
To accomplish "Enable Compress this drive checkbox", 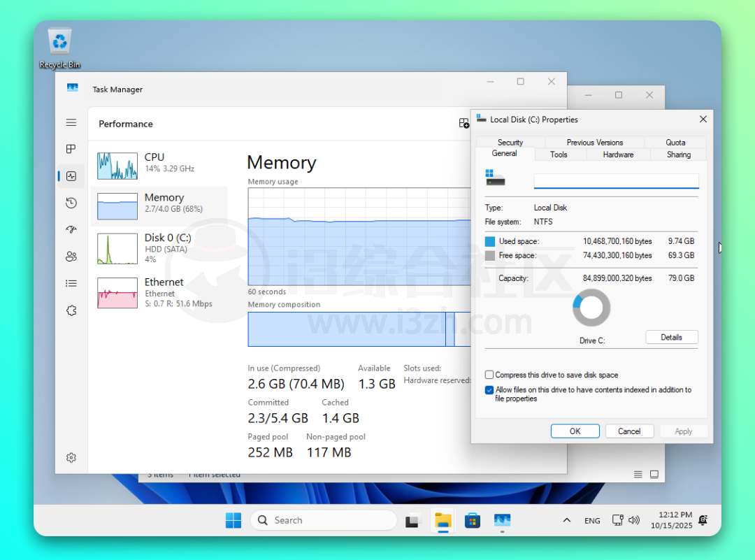I will 489,375.
